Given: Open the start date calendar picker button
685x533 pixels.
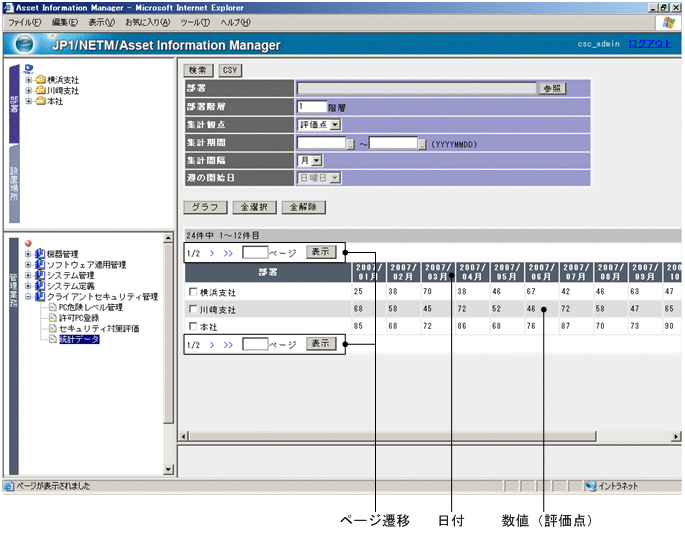Looking at the screenshot, I should point(350,143).
